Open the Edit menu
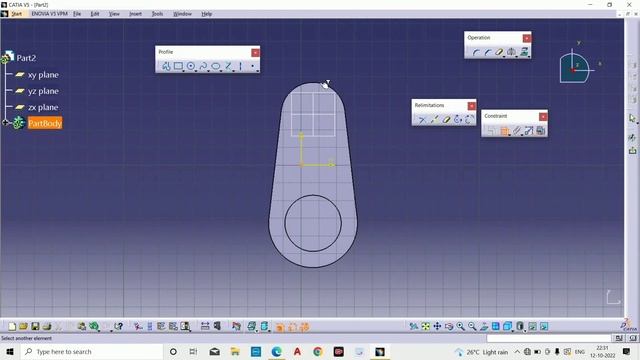 pos(95,14)
